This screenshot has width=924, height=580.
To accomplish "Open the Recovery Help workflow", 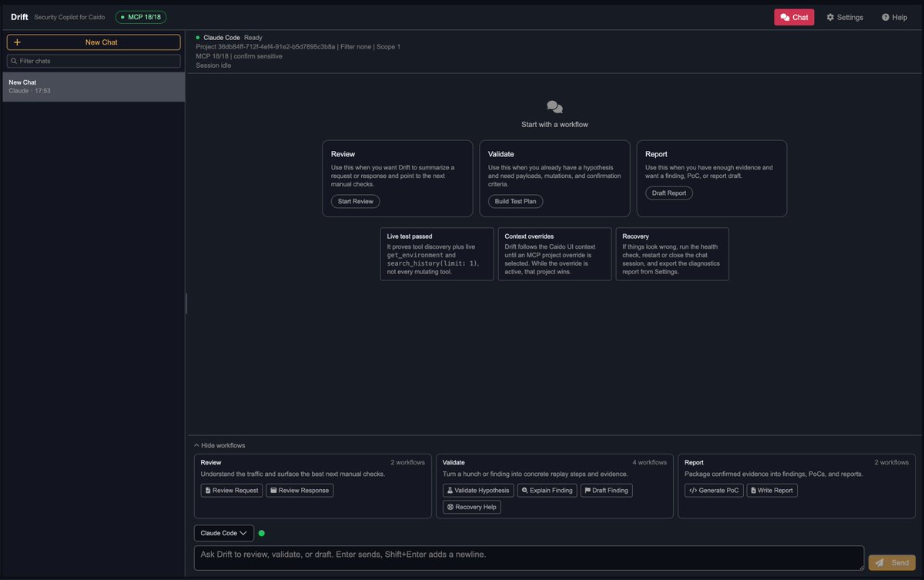I will [x=472, y=507].
